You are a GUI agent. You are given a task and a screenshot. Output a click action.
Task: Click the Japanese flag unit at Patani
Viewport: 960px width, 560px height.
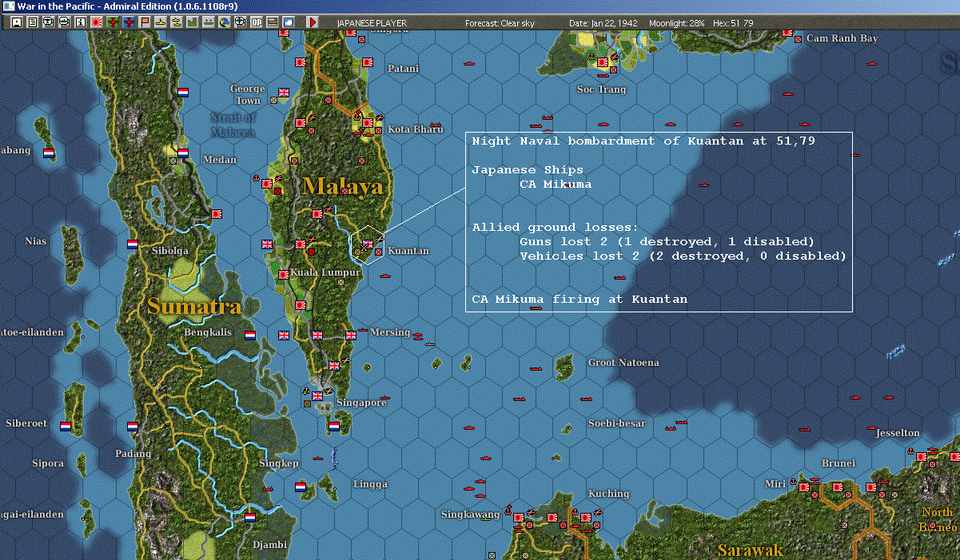pyautogui.click(x=368, y=62)
